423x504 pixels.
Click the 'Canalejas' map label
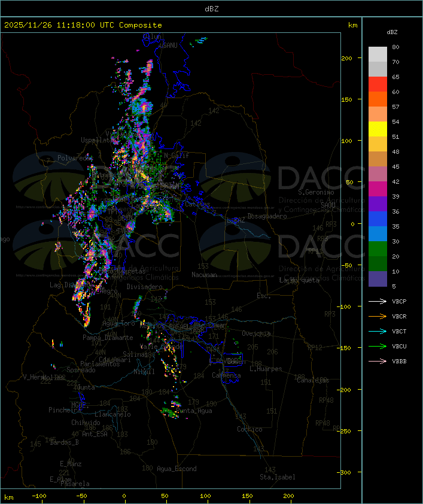[x=313, y=380]
